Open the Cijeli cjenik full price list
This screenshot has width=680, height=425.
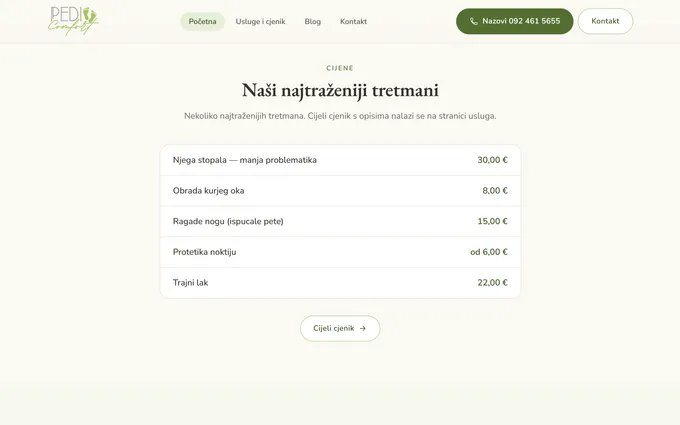coord(340,328)
